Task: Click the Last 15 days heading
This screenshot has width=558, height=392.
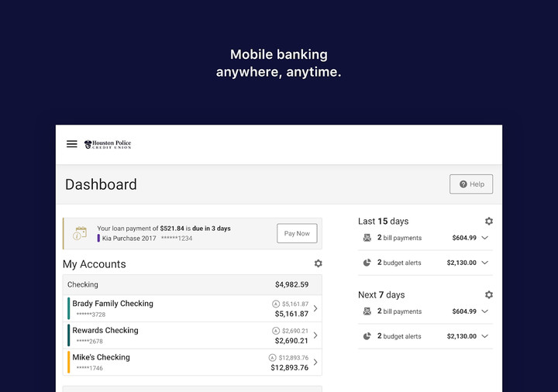Action: (384, 222)
